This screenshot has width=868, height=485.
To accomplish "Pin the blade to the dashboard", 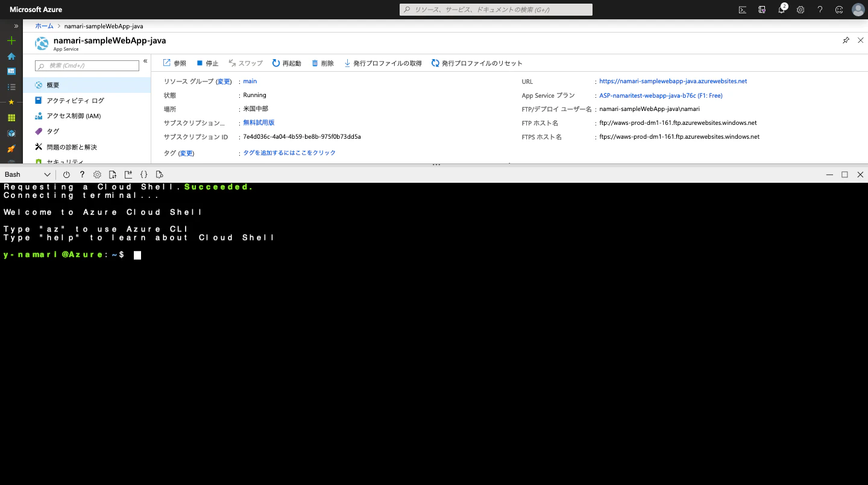I will coord(846,40).
